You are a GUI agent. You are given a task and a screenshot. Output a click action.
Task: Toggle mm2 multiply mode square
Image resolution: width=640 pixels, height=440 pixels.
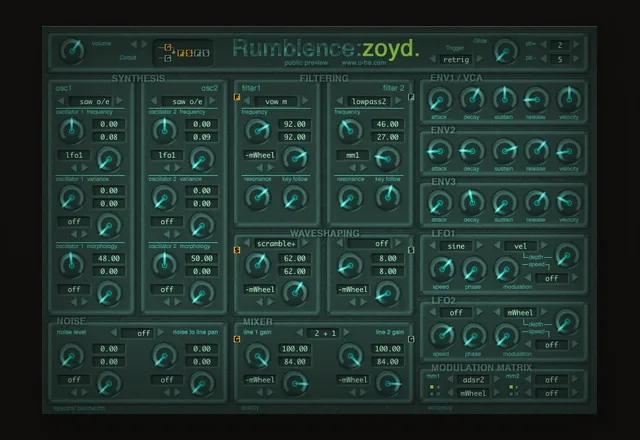coord(511,394)
